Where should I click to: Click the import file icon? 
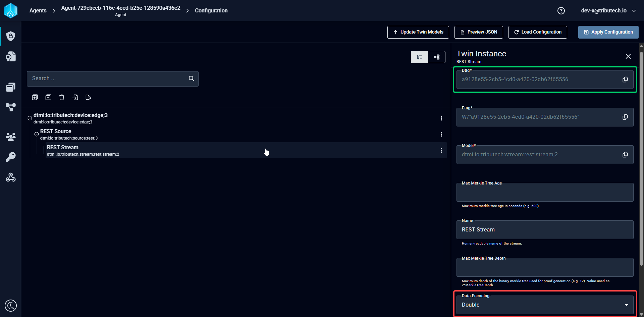(x=75, y=97)
